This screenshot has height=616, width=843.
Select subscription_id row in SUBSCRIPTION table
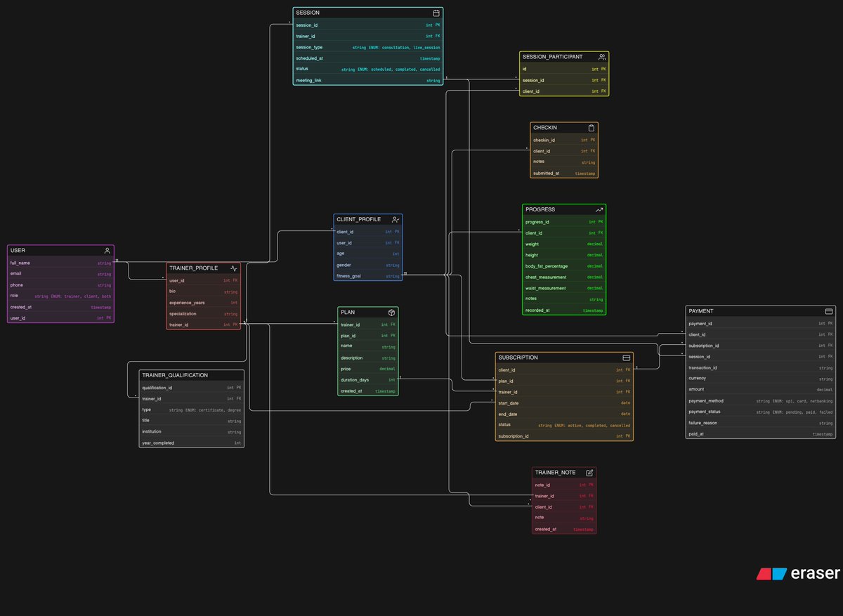(x=564, y=436)
